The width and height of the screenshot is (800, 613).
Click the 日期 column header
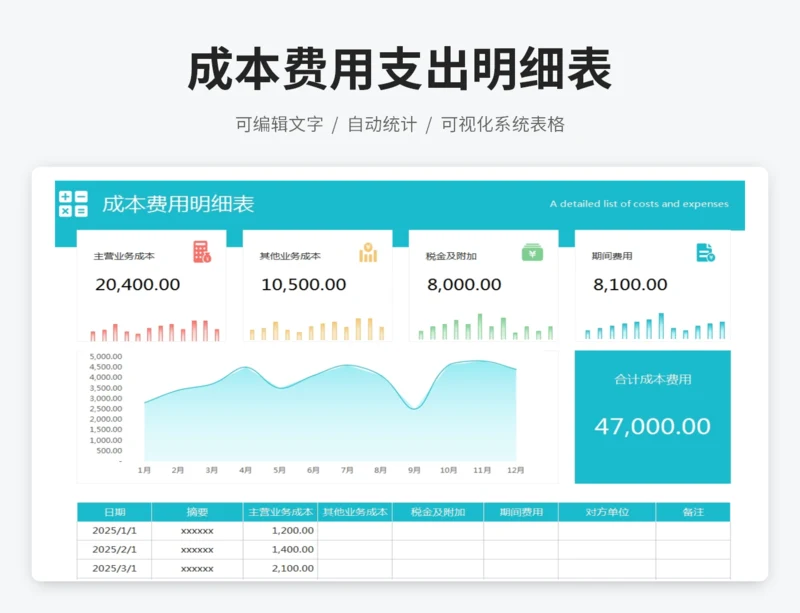[x=114, y=512]
